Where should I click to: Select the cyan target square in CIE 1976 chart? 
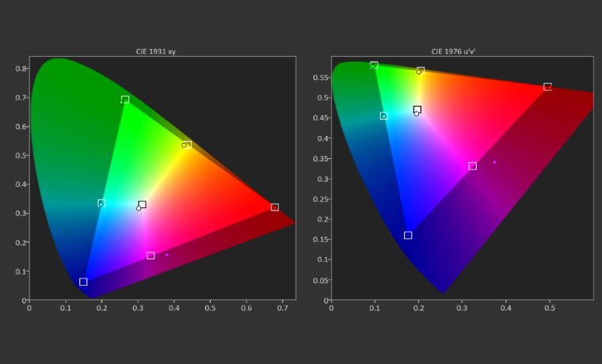(384, 116)
